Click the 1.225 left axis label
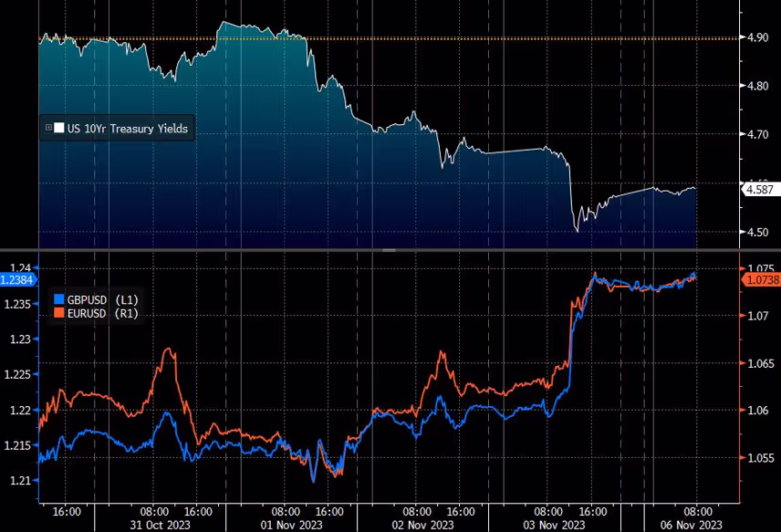781x532 pixels. [x=17, y=375]
